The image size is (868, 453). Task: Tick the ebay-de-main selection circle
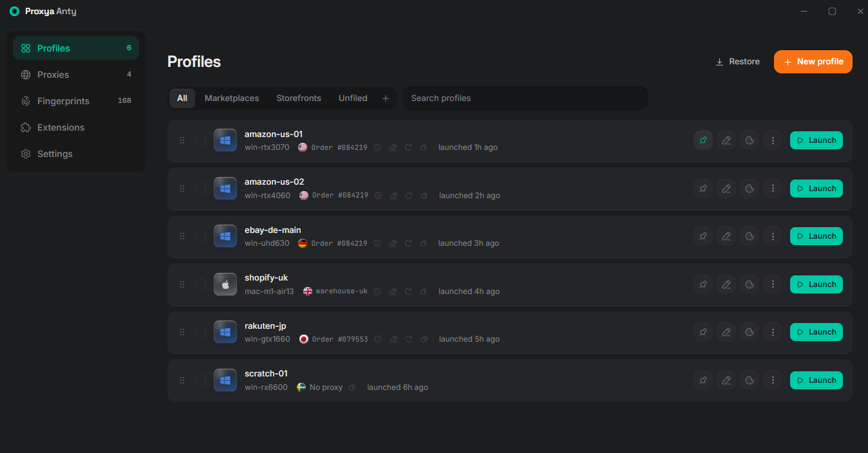point(200,236)
